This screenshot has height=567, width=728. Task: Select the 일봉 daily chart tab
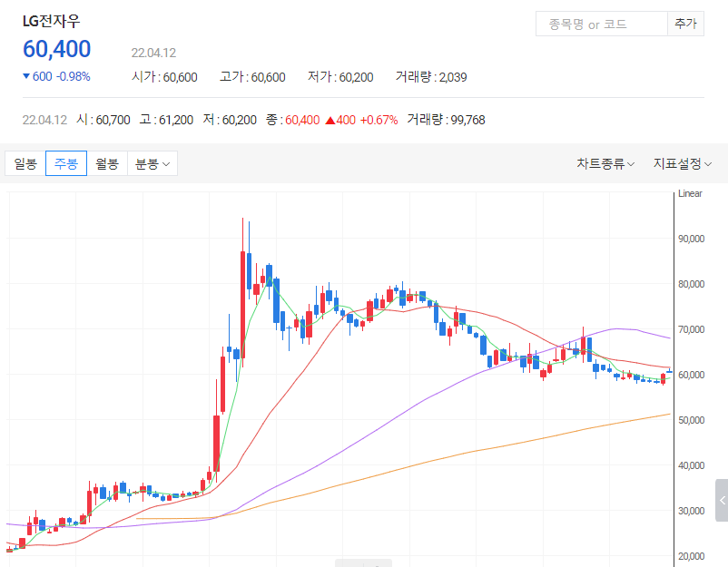pos(25,163)
